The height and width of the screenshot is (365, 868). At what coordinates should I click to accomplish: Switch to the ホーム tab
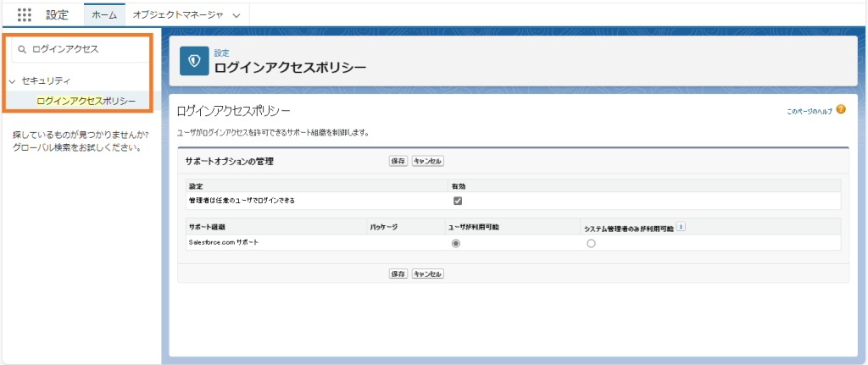104,15
